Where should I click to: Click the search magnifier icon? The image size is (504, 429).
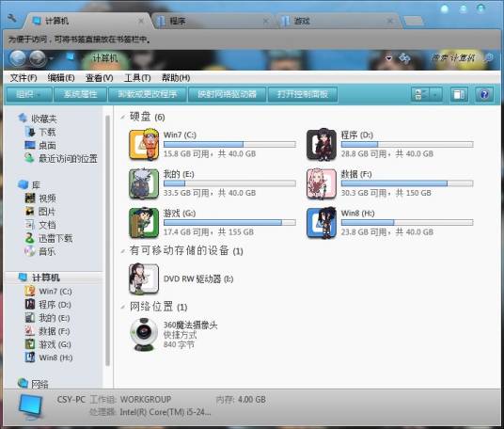pos(489,58)
